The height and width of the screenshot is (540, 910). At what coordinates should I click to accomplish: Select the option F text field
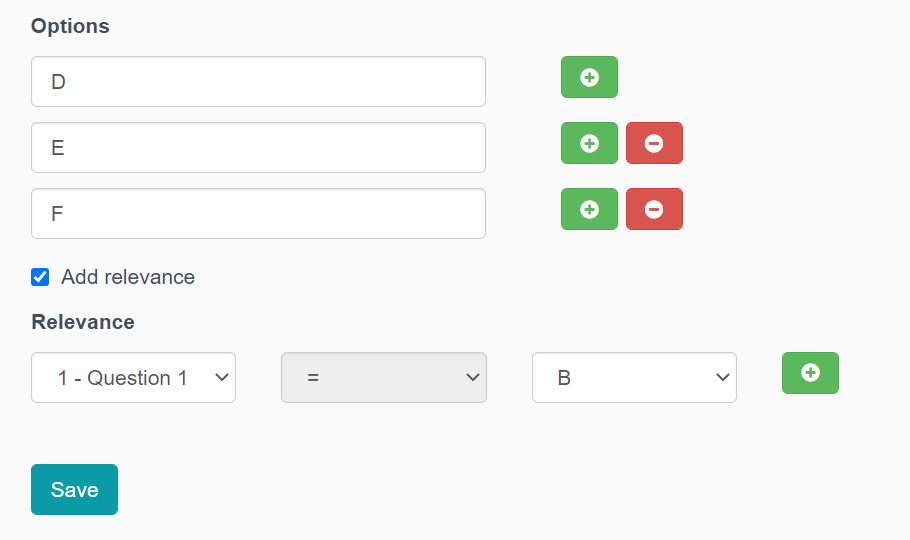258,214
